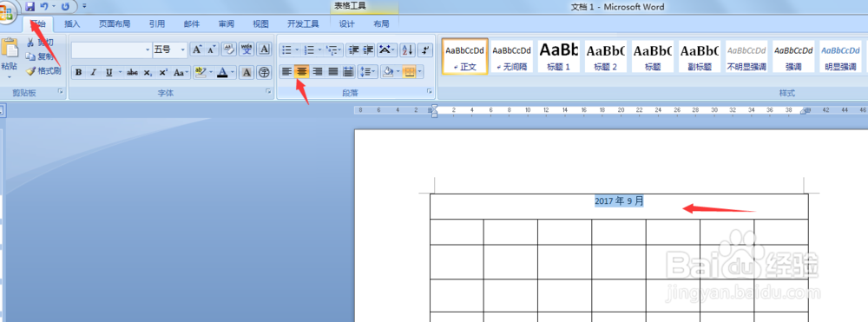This screenshot has width=868, height=322.
Task: Click the highlighted Center align icon
Action: [302, 71]
